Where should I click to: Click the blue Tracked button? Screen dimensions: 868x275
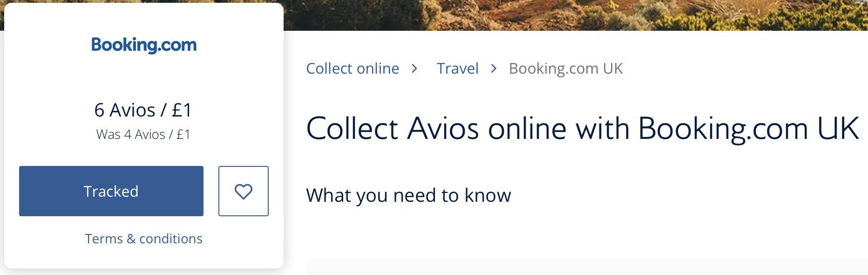111,191
